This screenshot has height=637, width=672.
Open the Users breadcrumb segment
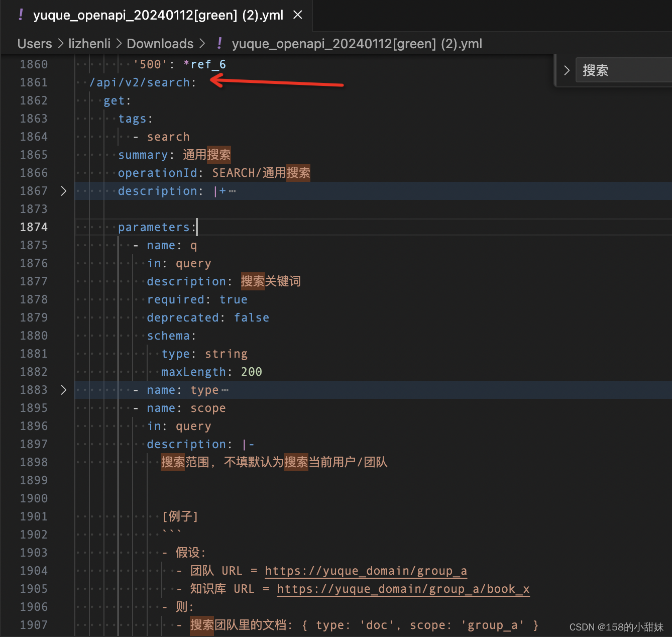click(x=35, y=44)
